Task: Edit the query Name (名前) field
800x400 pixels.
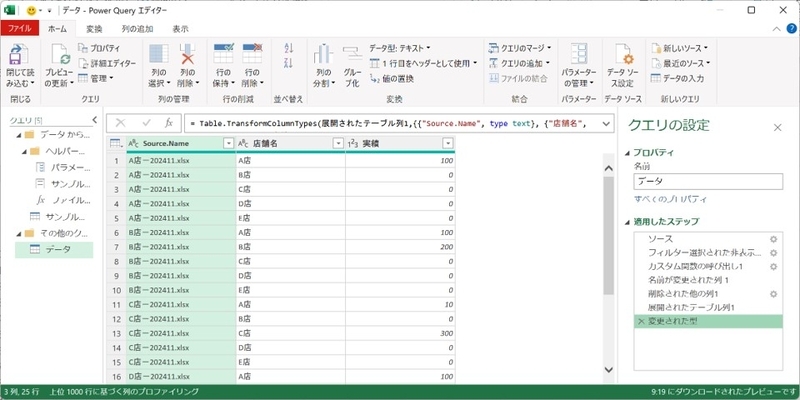Action: (708, 181)
